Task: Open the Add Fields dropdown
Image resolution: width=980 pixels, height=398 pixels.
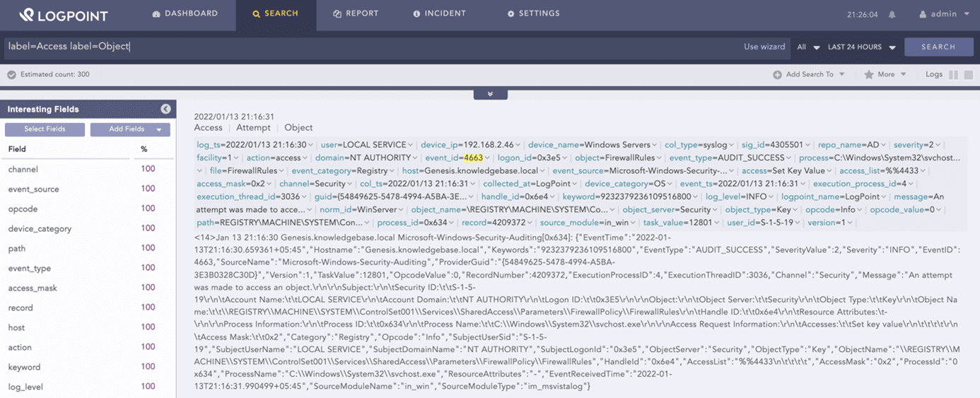Action: coord(130,129)
